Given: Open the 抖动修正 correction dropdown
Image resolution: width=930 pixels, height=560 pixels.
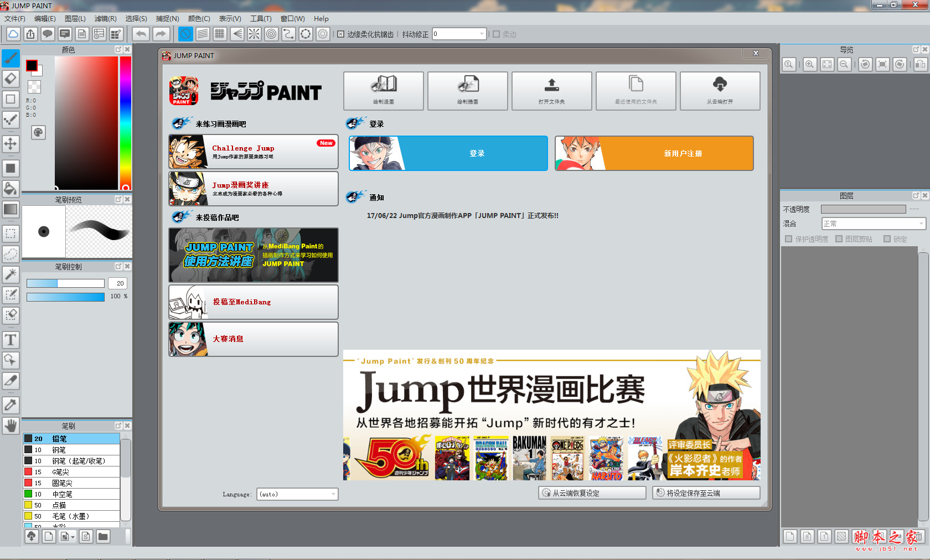Looking at the screenshot, I should (x=459, y=34).
